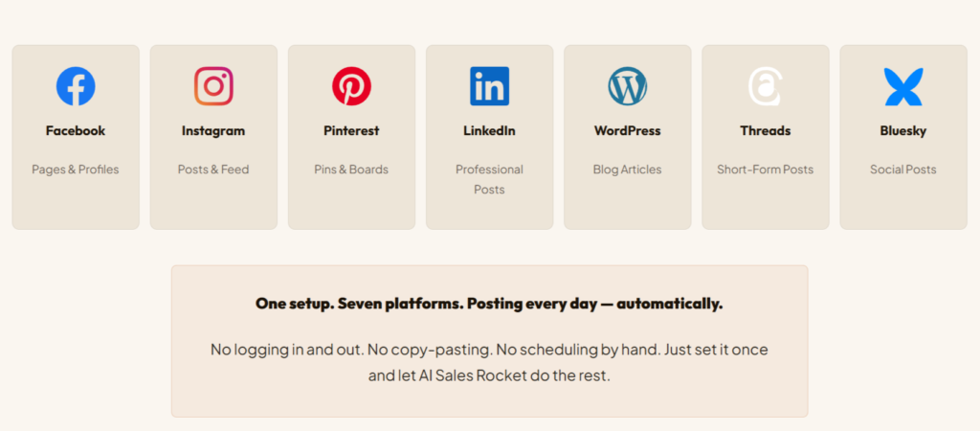Select the Pinterest logo icon
980x431 pixels.
[351, 86]
